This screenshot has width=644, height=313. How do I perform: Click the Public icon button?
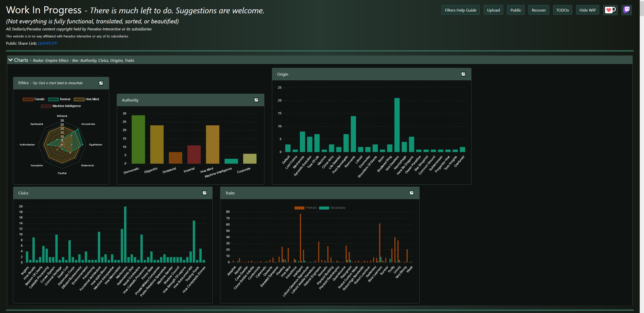[515, 10]
